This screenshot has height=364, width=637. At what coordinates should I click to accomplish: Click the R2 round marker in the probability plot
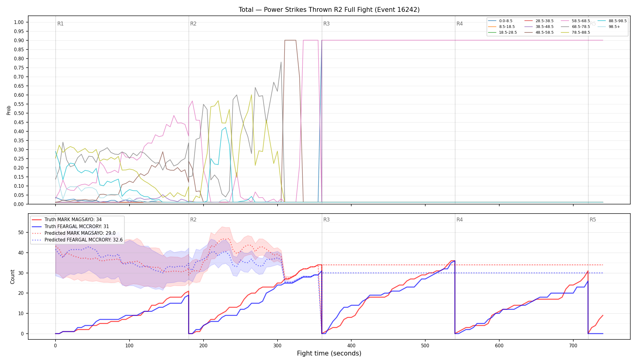tap(193, 24)
